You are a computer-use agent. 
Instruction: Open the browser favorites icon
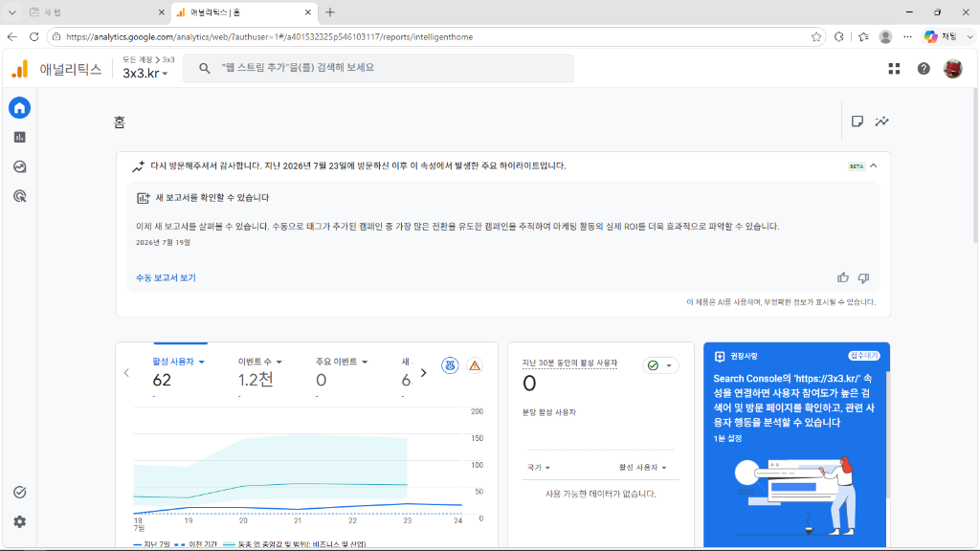[863, 37]
